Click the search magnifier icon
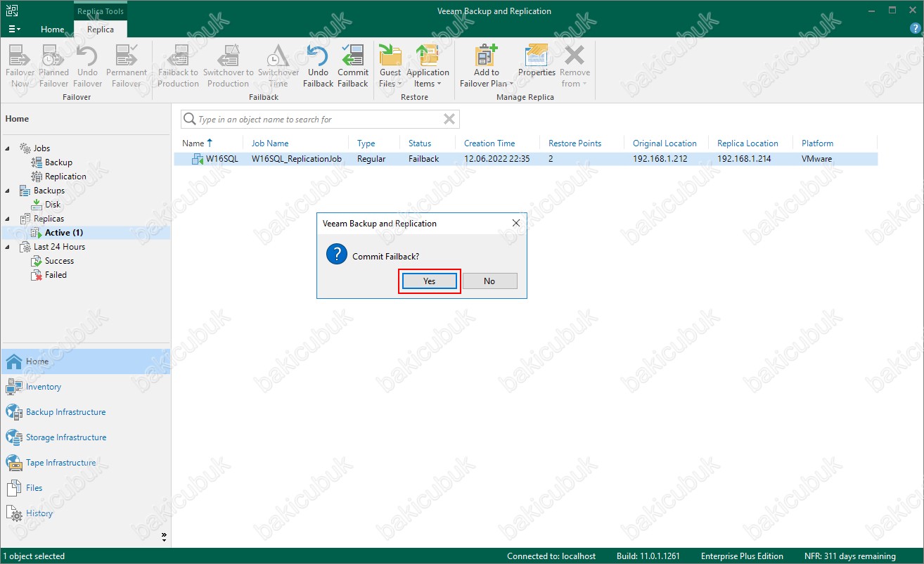 (189, 120)
